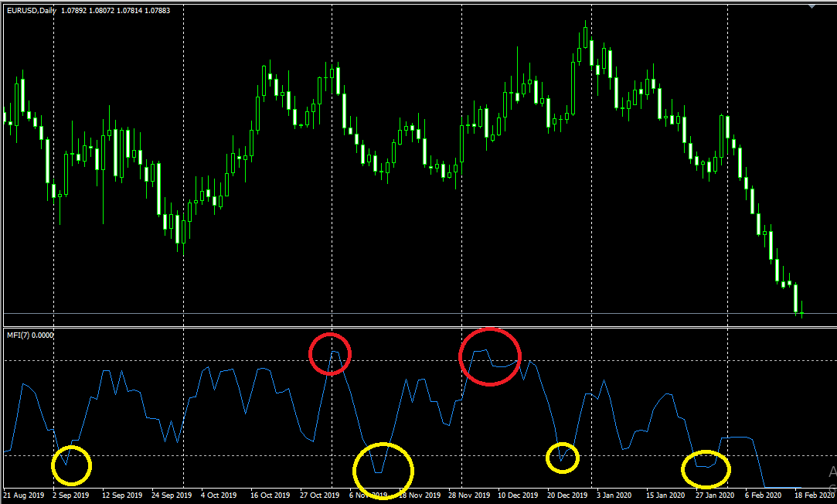Select the EURUSD,Daily symbol label
This screenshot has height=504, width=837.
(x=32, y=11)
